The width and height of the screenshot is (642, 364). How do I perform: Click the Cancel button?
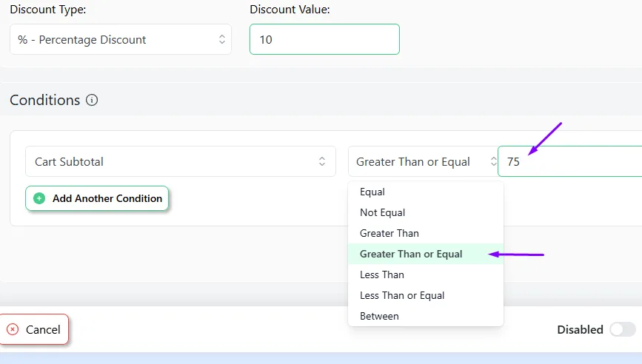[34, 329]
